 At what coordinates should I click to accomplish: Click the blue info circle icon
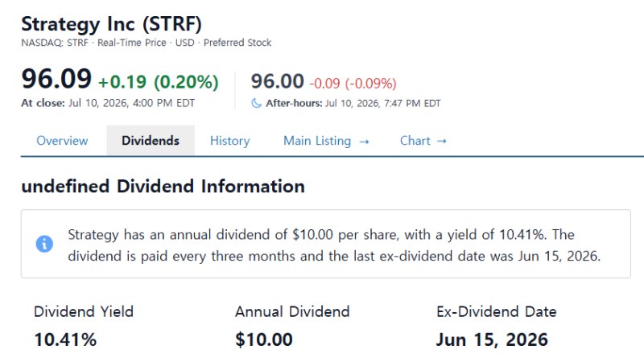pyautogui.click(x=44, y=244)
